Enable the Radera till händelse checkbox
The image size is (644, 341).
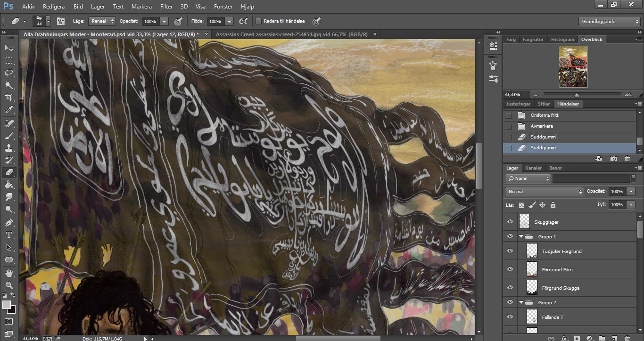pyautogui.click(x=258, y=21)
